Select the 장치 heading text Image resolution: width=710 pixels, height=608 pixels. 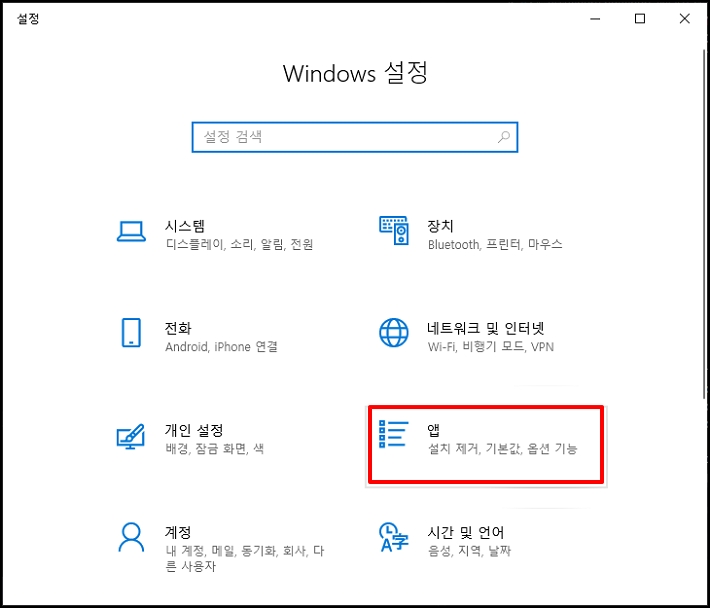click(x=441, y=226)
